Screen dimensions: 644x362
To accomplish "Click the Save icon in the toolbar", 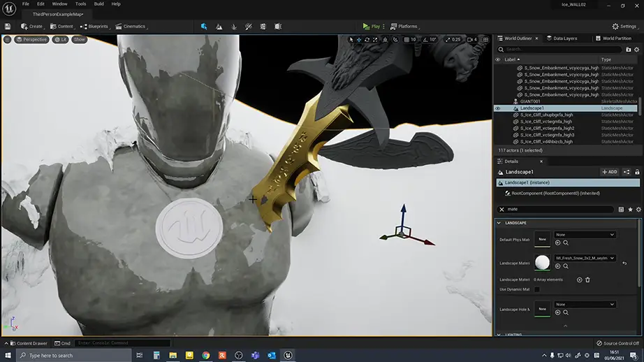I will (7, 27).
